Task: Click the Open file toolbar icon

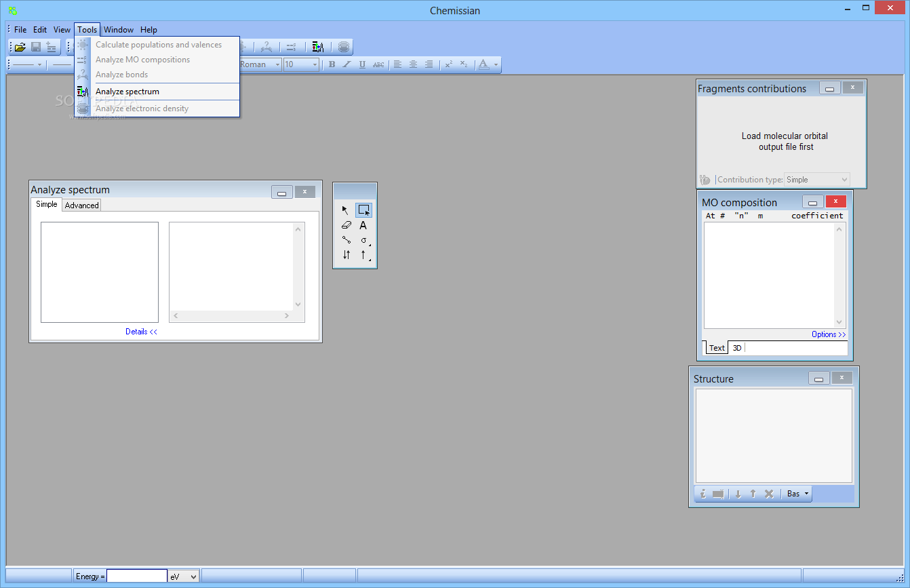Action: click(20, 47)
